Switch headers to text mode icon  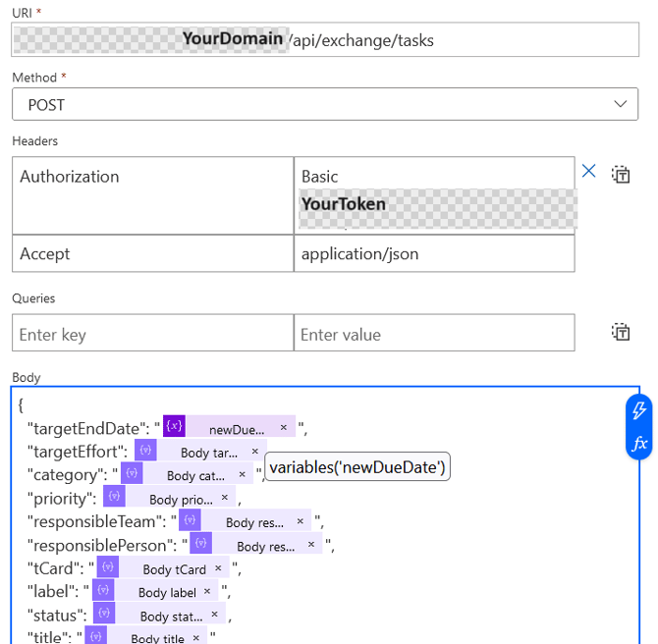[x=621, y=175]
